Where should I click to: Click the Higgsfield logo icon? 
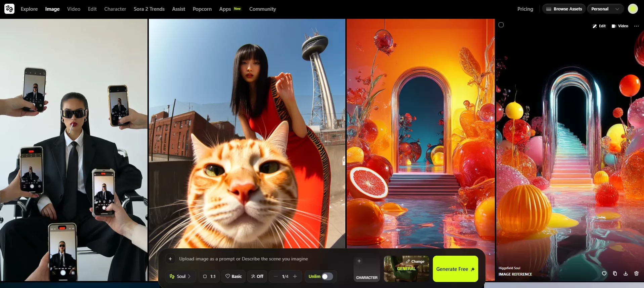pos(9,9)
